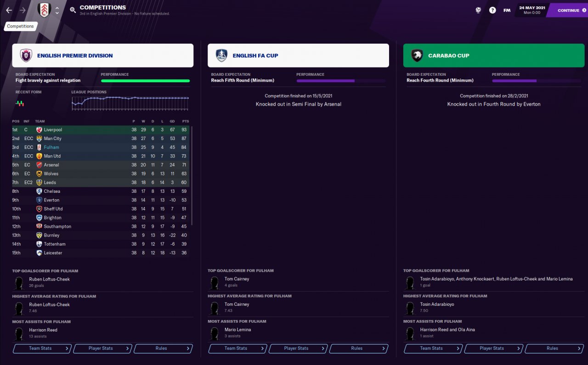Click the Liverpool club badge in table
The height and width of the screenshot is (365, 588).
[39, 130]
